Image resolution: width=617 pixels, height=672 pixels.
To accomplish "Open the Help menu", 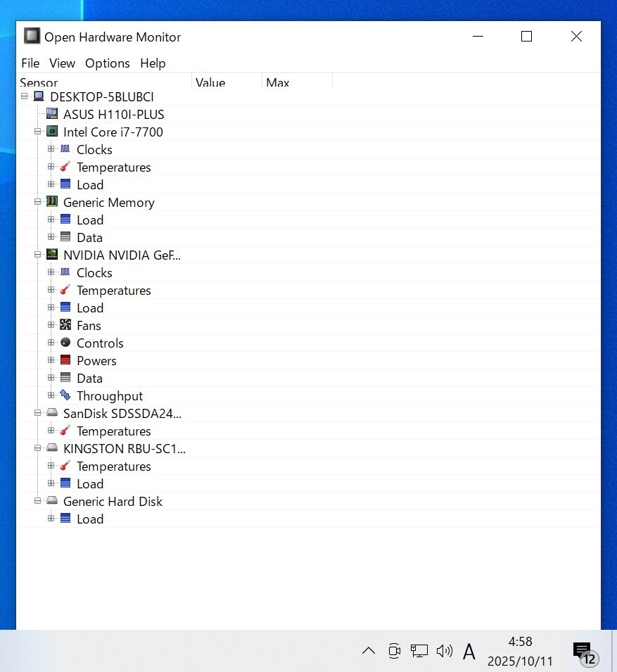I will 153,63.
